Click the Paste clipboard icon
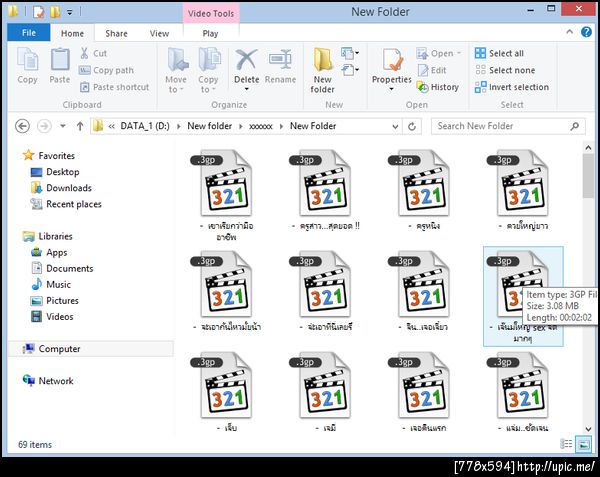The image size is (600, 477). [x=60, y=60]
